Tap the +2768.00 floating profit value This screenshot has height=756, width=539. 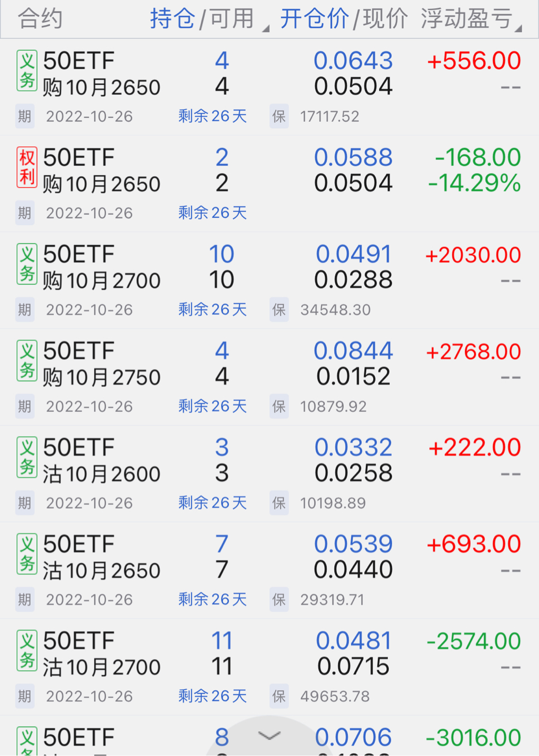[473, 352]
